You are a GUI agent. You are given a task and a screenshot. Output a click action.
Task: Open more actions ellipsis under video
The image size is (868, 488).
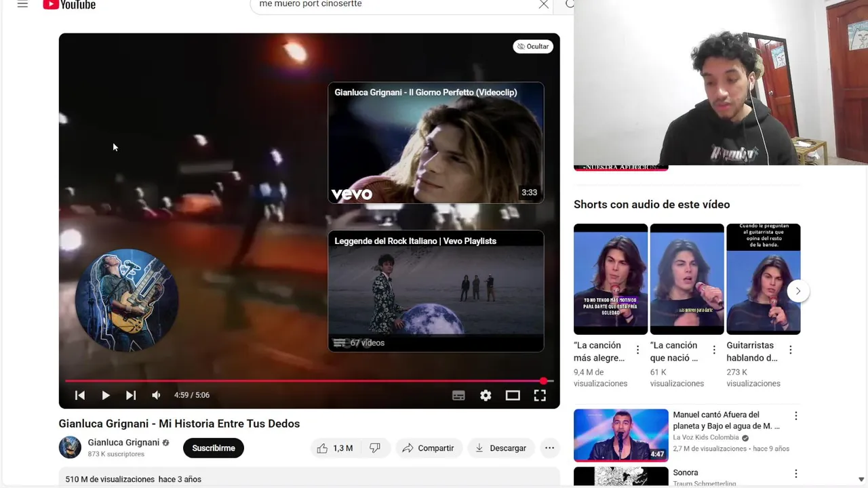point(550,448)
